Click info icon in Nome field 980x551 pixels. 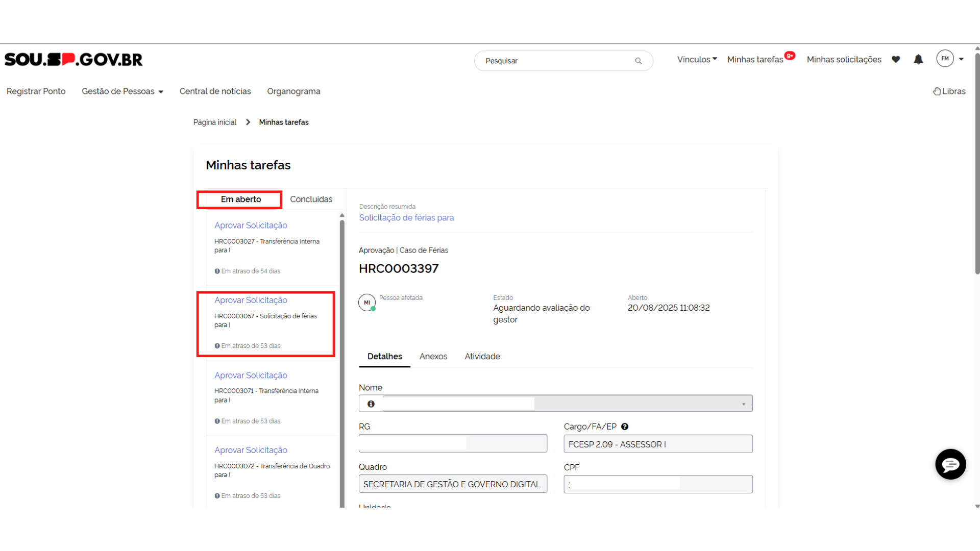point(371,404)
